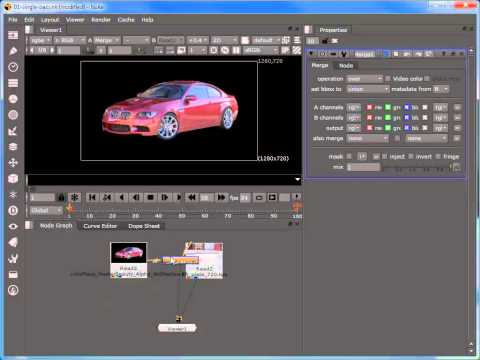The image size is (480, 360).
Task: Open the Keyer nodes toolbar menu
Action: click(x=13, y=131)
